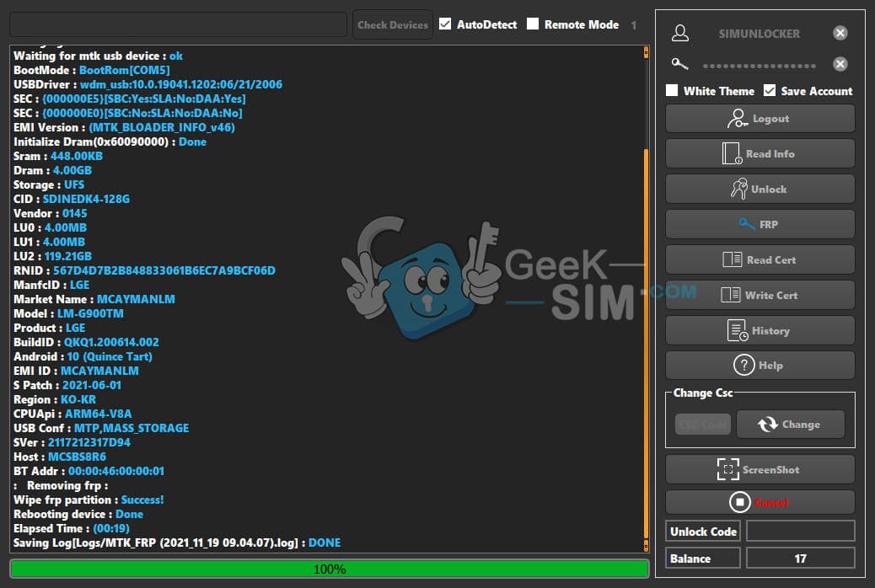Viewport: 875px width, 588px height.
Task: Click the Change CSC button
Action: click(x=790, y=424)
